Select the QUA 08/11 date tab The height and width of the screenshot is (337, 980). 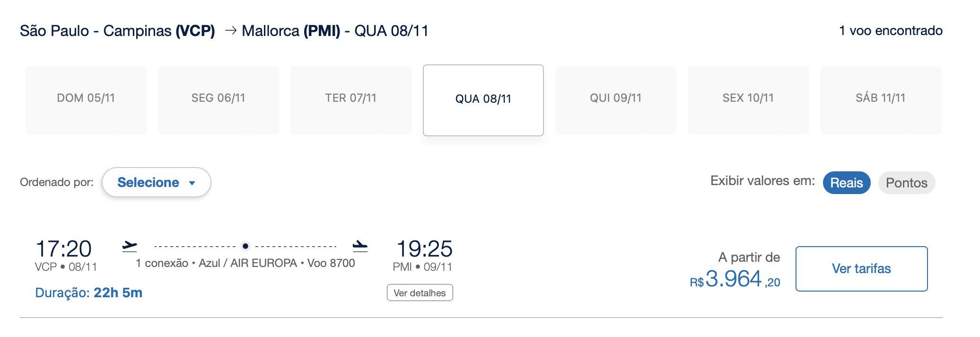(483, 100)
